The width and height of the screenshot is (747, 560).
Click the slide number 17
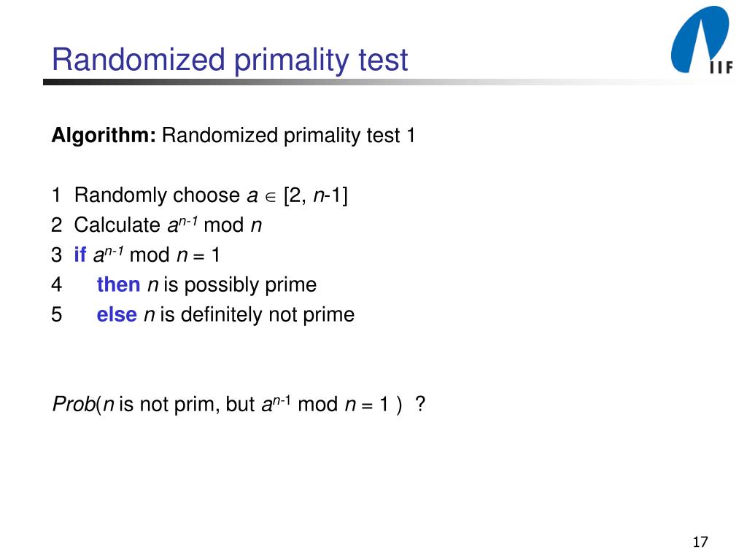coord(700,542)
